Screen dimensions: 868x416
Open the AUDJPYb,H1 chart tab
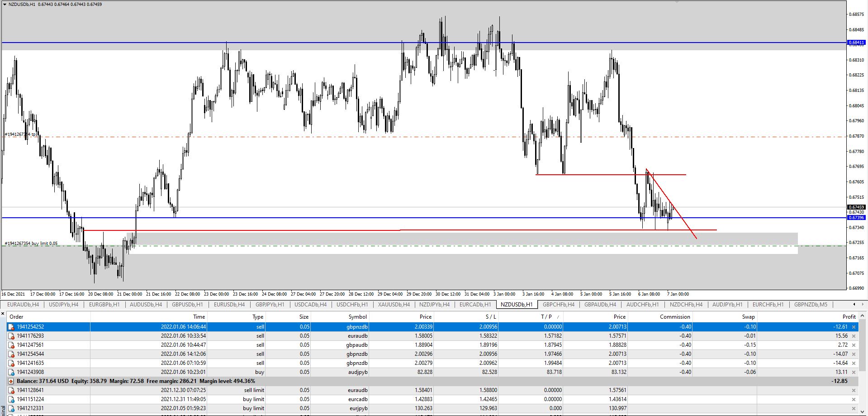pos(727,305)
